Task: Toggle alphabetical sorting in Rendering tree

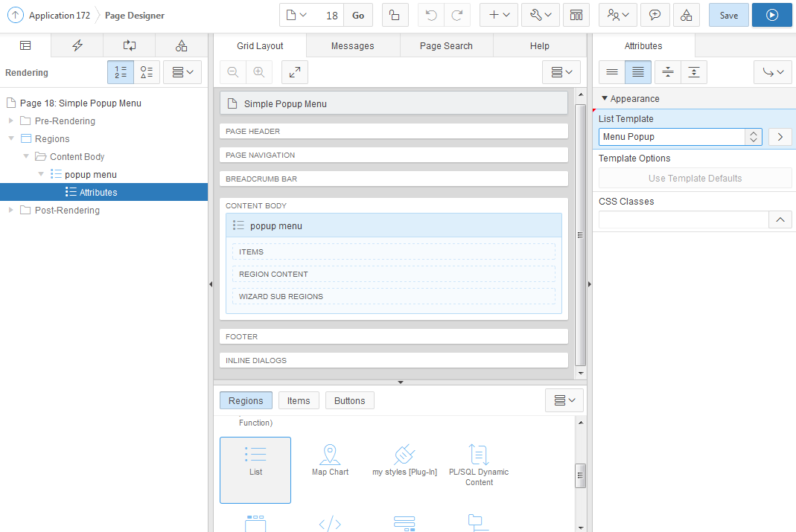Action: [x=146, y=72]
